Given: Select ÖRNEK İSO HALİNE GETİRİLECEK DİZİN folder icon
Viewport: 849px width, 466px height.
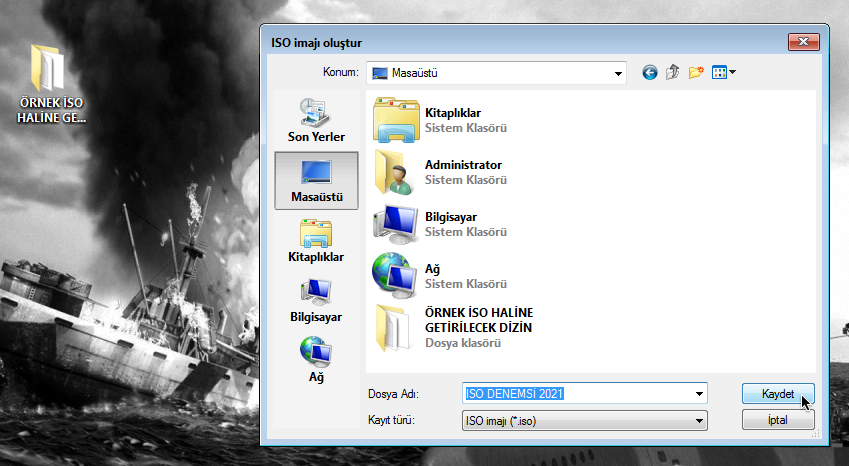Looking at the screenshot, I should [393, 328].
